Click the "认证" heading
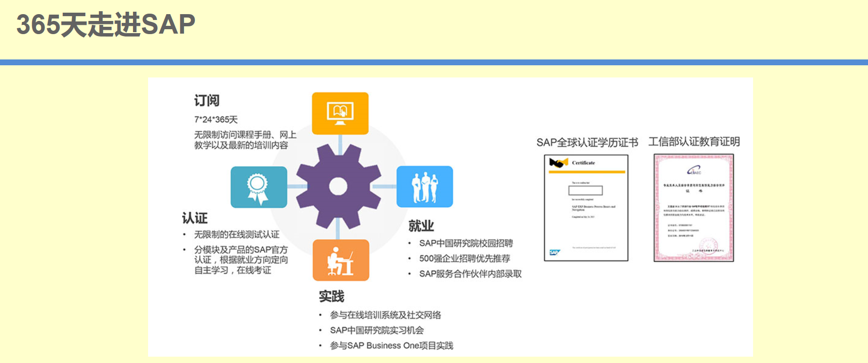This screenshot has width=868, height=363. pos(195,218)
